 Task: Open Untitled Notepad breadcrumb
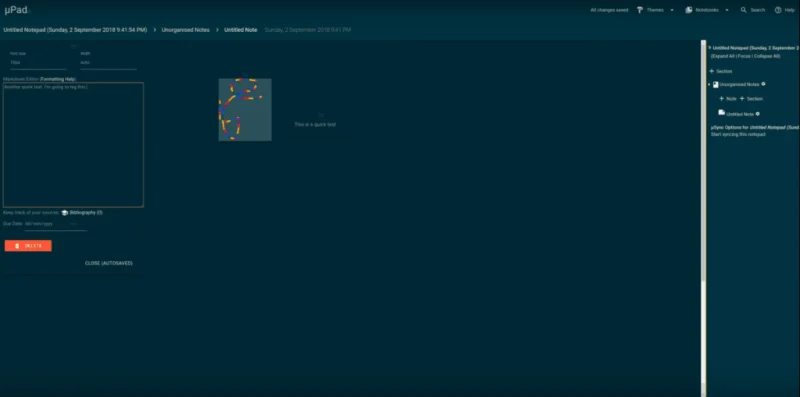[x=75, y=30]
